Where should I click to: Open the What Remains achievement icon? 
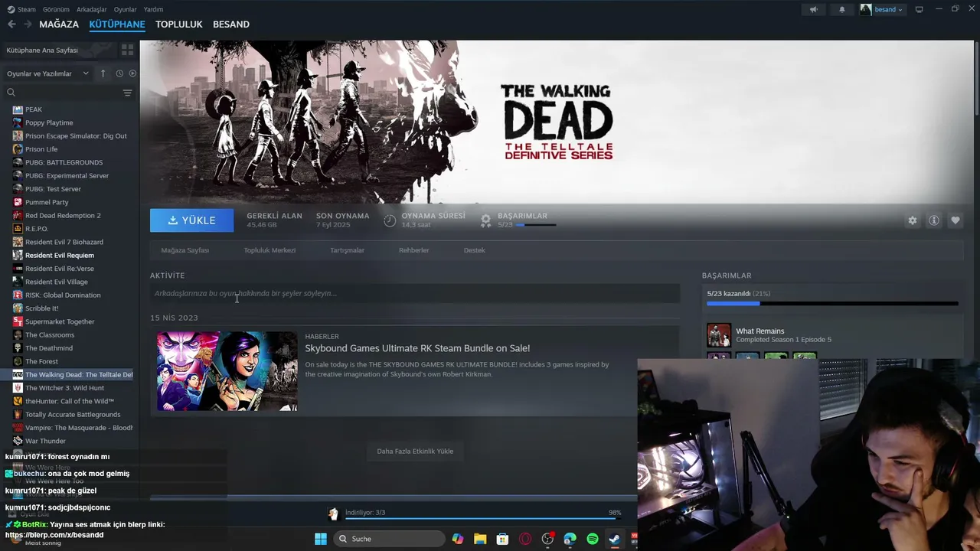[x=718, y=335]
